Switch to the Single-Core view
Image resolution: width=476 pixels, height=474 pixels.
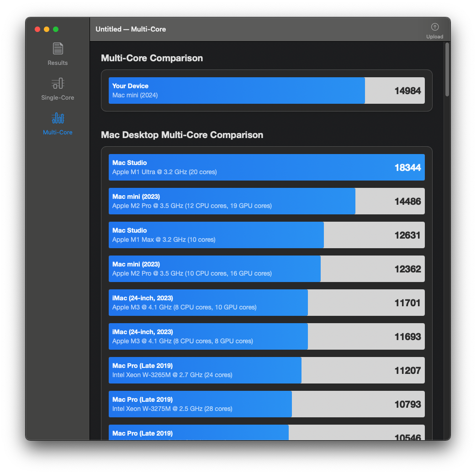click(x=58, y=88)
